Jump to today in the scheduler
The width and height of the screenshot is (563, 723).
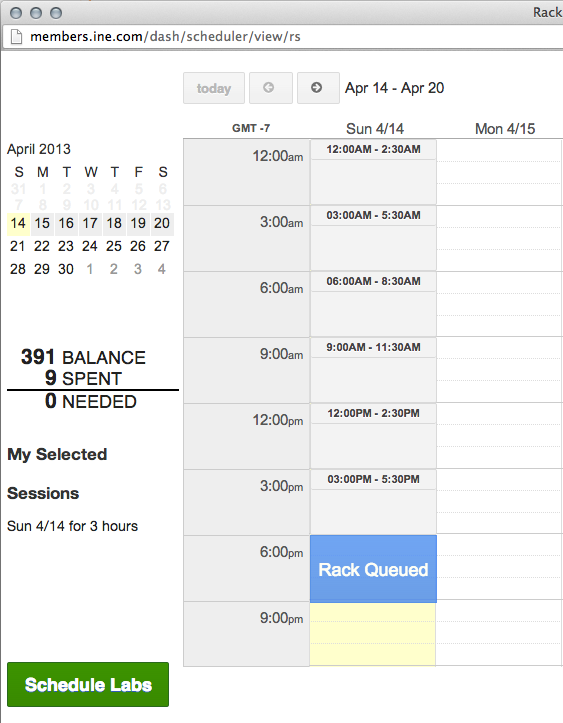(214, 88)
